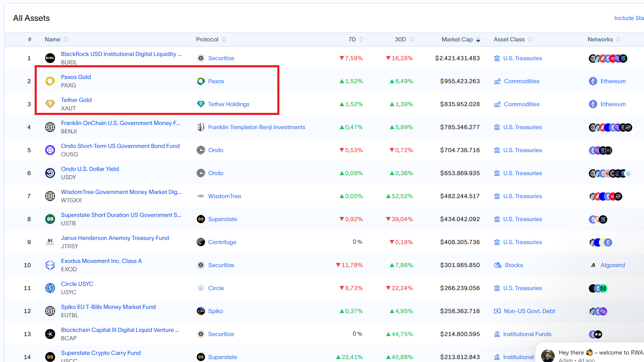644x362 pixels.
Task: Sort table by 30D change column
Action: coord(404,39)
